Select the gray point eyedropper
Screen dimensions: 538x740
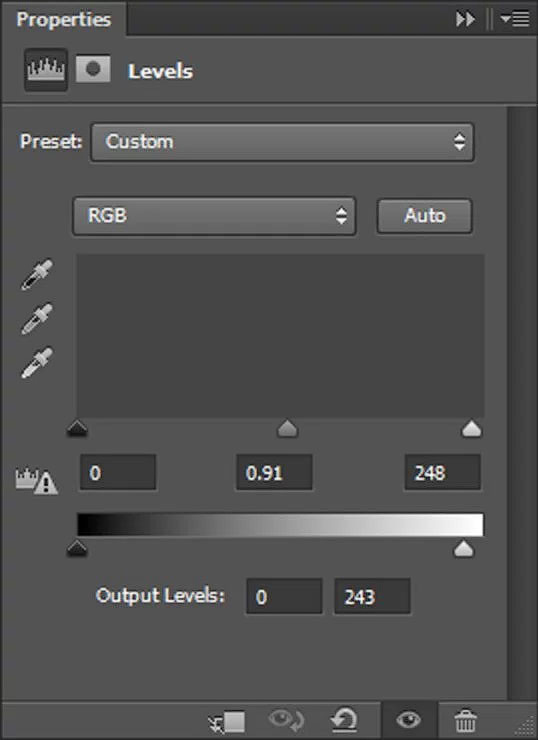click(37, 319)
